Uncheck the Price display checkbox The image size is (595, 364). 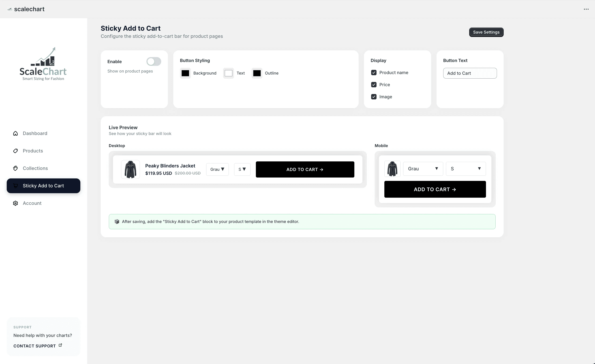pyautogui.click(x=374, y=85)
